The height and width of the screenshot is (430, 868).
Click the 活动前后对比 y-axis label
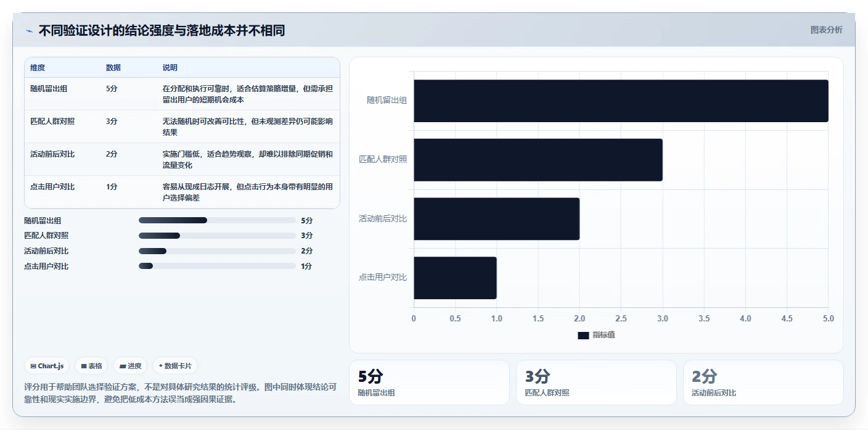tap(383, 218)
